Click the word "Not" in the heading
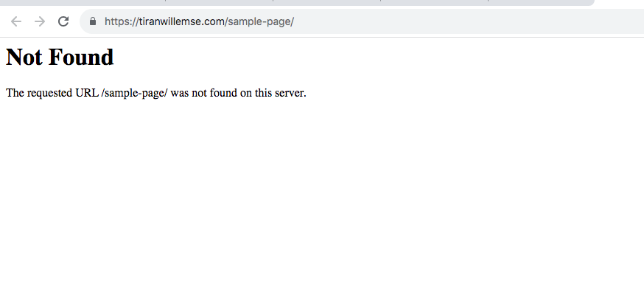Viewport: 644px width, 295px height. tap(24, 57)
